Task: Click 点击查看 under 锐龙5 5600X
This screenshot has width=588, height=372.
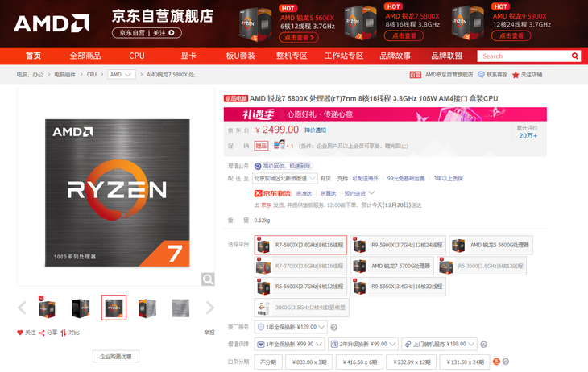Action: coord(299,38)
